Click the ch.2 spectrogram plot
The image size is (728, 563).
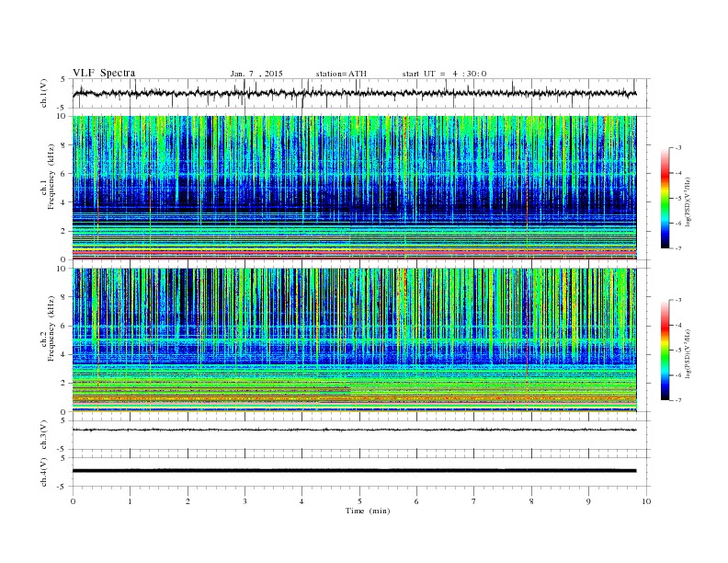pyautogui.click(x=354, y=340)
